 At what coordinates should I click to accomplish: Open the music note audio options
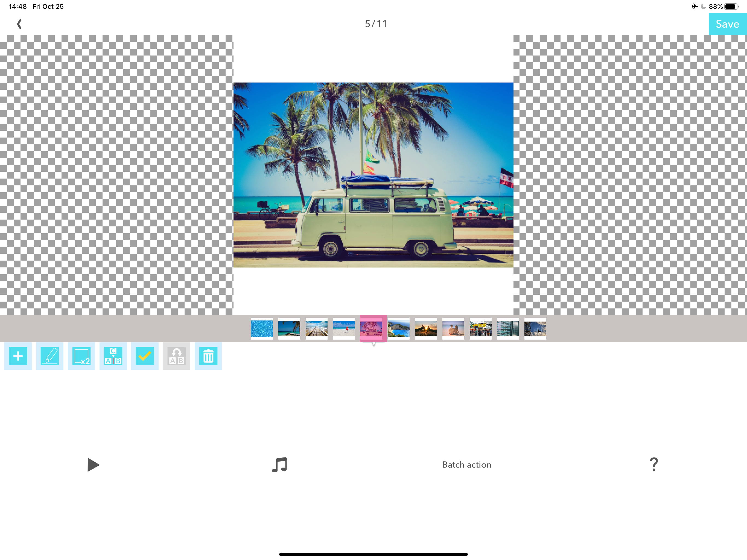click(280, 465)
